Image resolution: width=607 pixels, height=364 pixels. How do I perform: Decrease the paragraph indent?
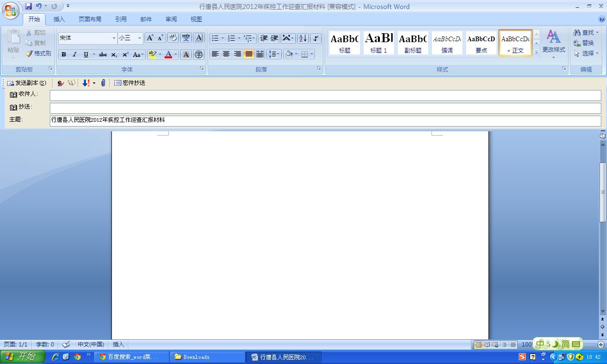point(264,38)
